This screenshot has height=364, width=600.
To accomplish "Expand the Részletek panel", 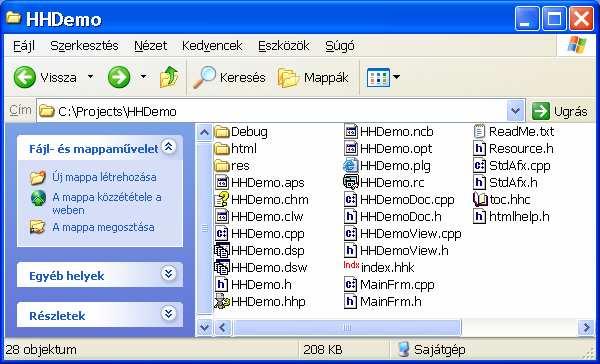I will coord(168,314).
